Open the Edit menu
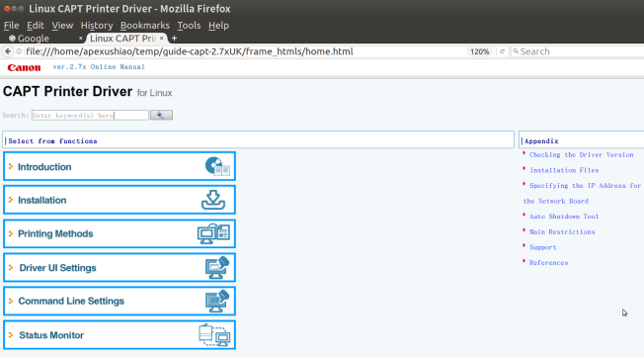Viewport: 644px width, 357px height. [36, 26]
